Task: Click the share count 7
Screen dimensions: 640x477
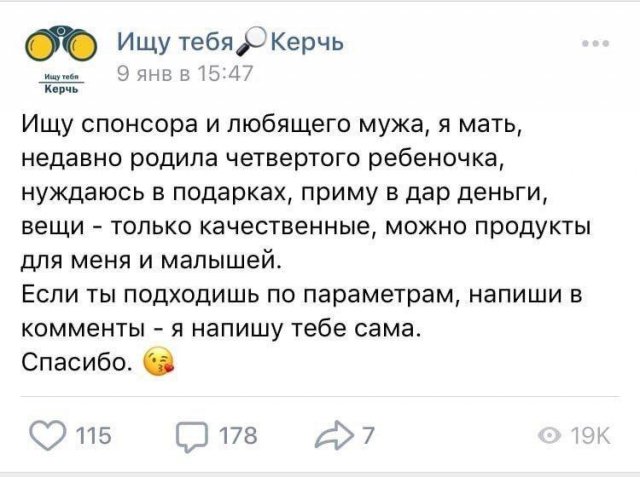Action: tap(368, 436)
